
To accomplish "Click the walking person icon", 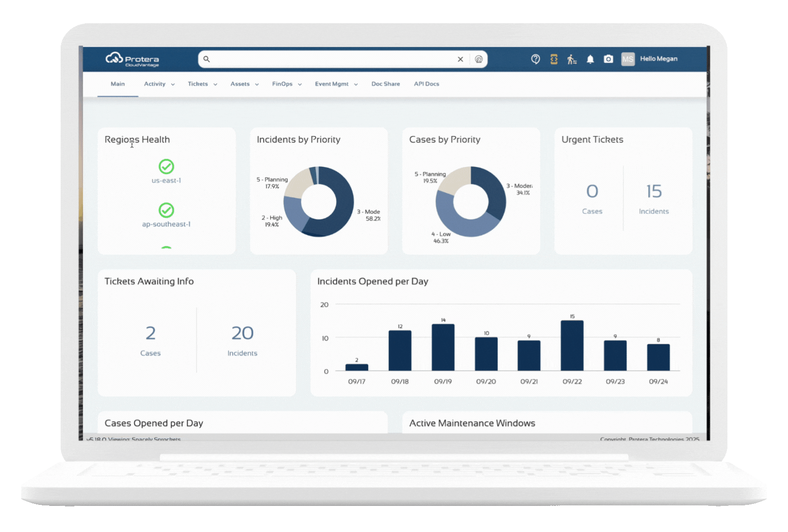I will [x=572, y=59].
